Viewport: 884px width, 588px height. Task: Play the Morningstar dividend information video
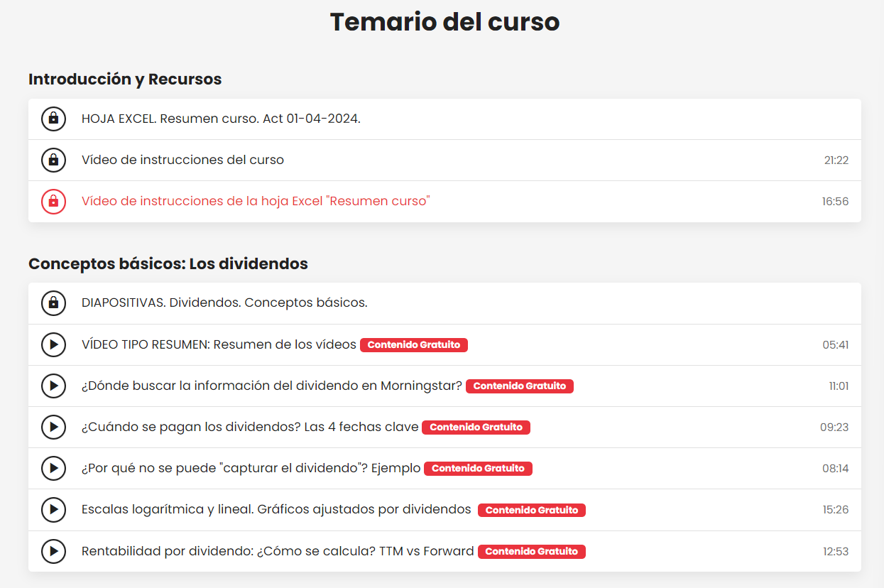pyautogui.click(x=53, y=386)
